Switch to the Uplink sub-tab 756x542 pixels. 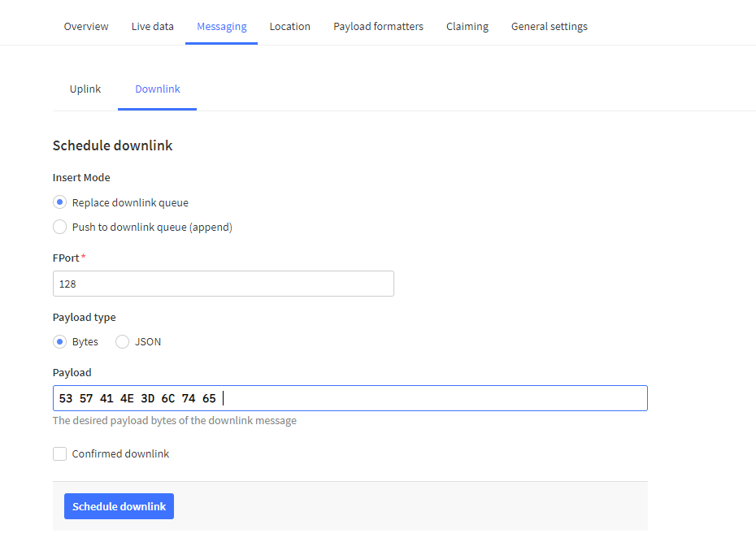(85, 89)
